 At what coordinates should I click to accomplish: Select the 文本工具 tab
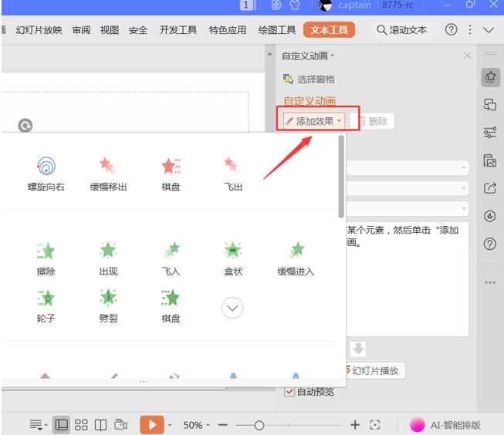pyautogui.click(x=329, y=30)
